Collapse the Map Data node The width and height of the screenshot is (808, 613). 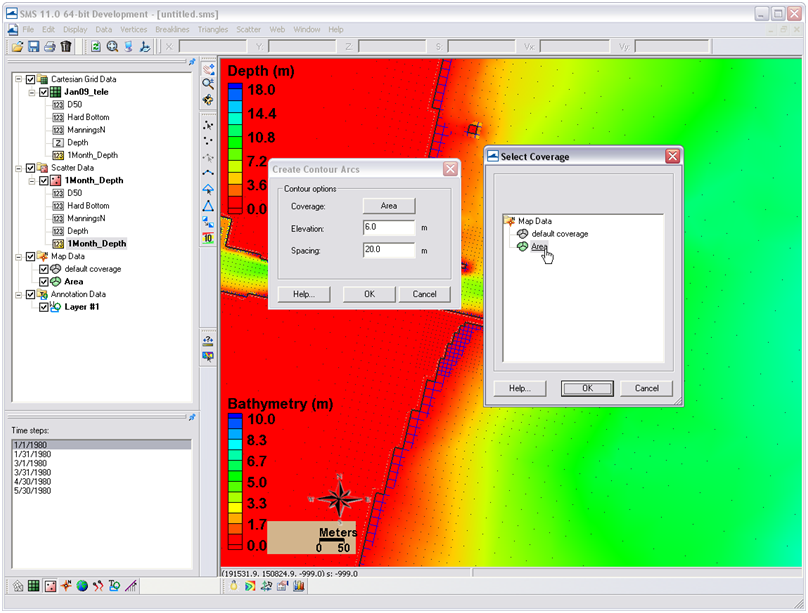(x=19, y=257)
